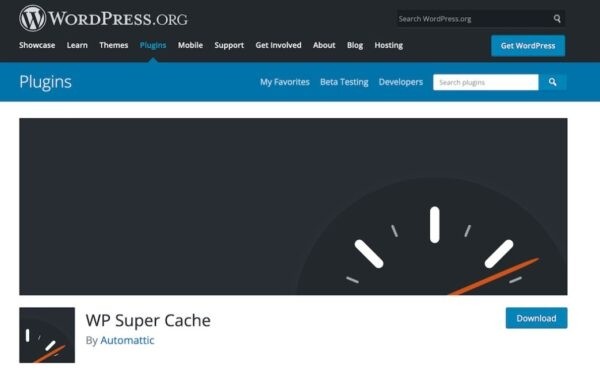
Task: Click the WP Super Cache title
Action: pyautogui.click(x=148, y=321)
